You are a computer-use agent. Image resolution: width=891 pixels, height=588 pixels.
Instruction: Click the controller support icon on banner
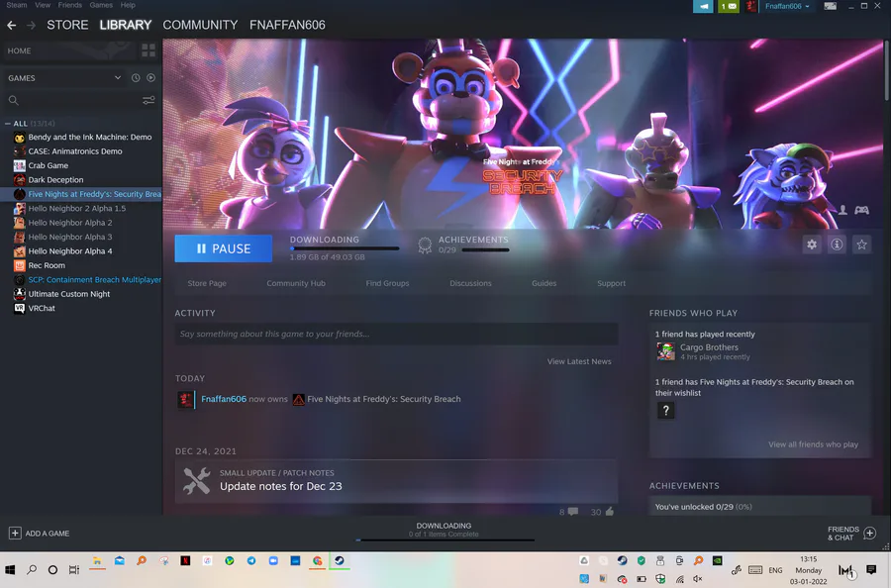pyautogui.click(x=861, y=210)
